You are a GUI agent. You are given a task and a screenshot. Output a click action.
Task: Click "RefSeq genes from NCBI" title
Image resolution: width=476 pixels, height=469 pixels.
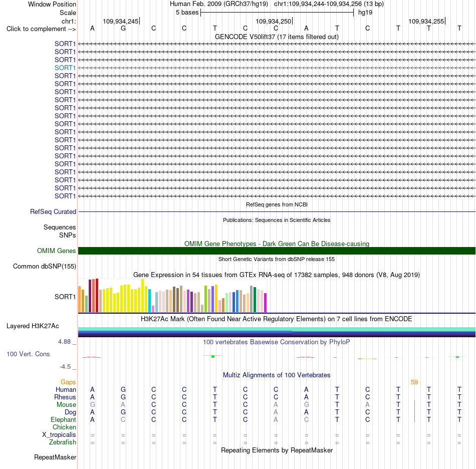[277, 204]
